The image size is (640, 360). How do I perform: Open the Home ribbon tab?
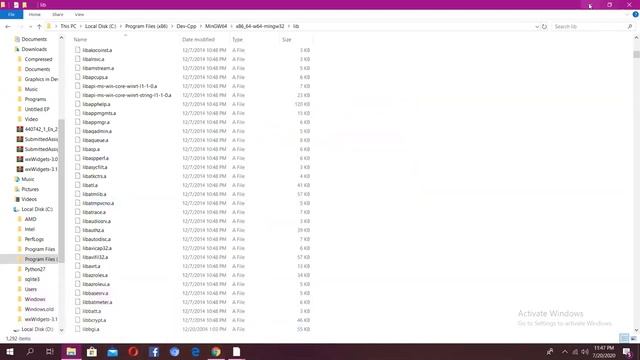[x=35, y=14]
